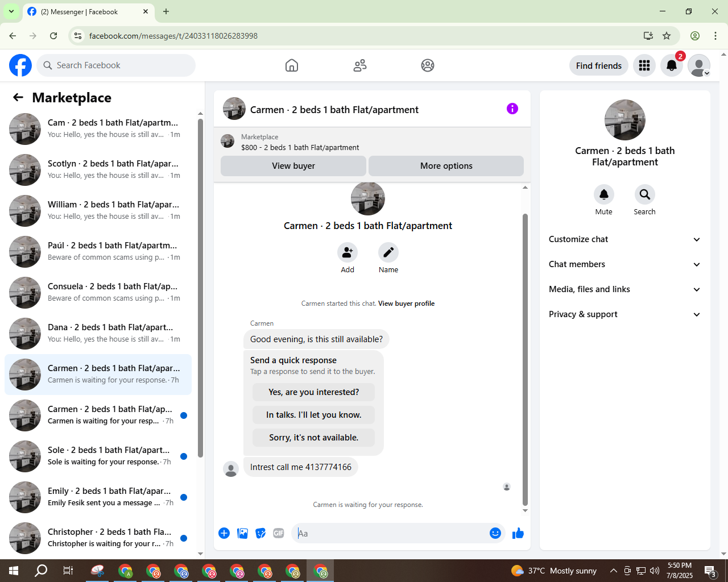Choose a sticker icon in composer
This screenshot has width=728, height=582.
coord(260,533)
